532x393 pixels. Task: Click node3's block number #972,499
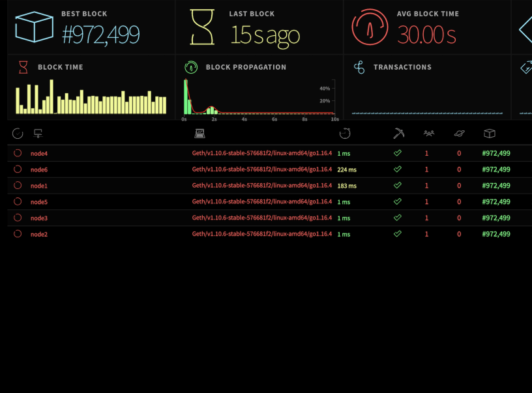pos(496,218)
